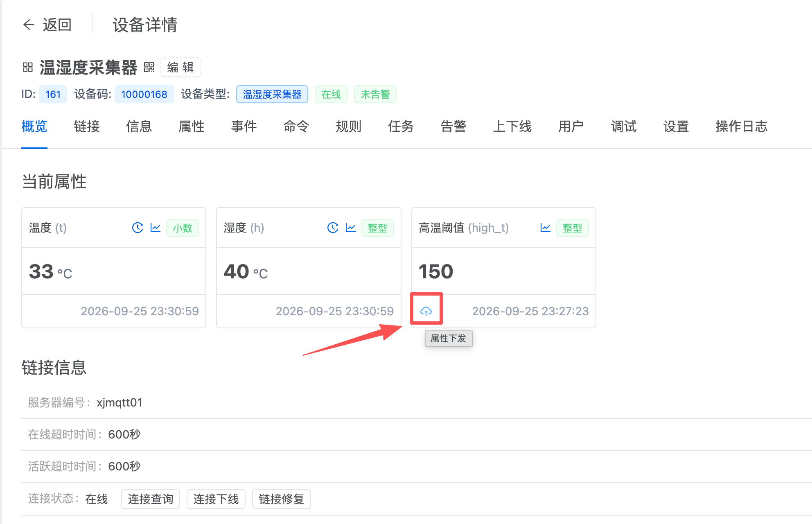The image size is (812, 524).
Task: Click the history clock icon on 湿度 card
Action: (333, 228)
